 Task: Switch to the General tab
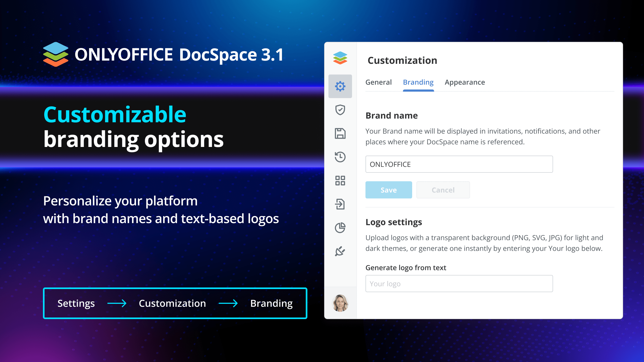pyautogui.click(x=378, y=82)
